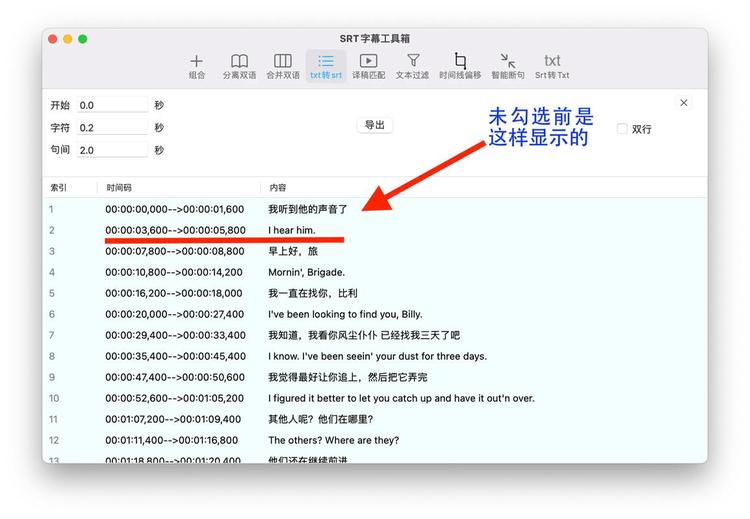750x519 pixels.
Task: Click the 导出 export button
Action: [375, 125]
